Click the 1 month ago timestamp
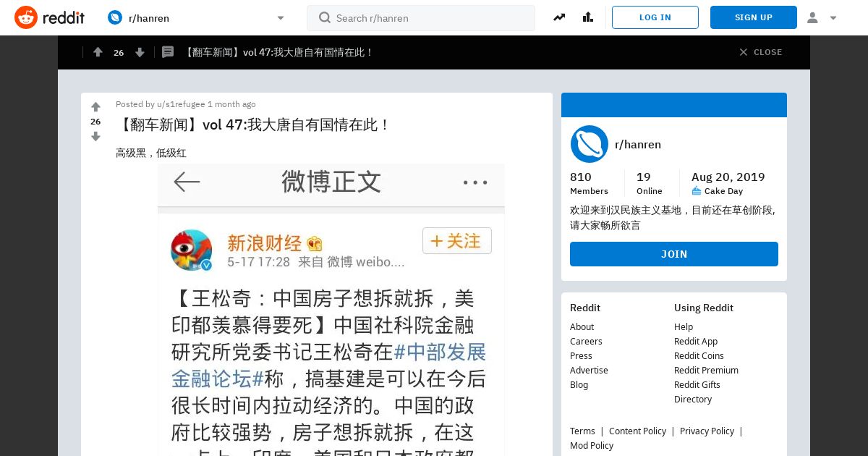This screenshot has width=868, height=456. 231,104
